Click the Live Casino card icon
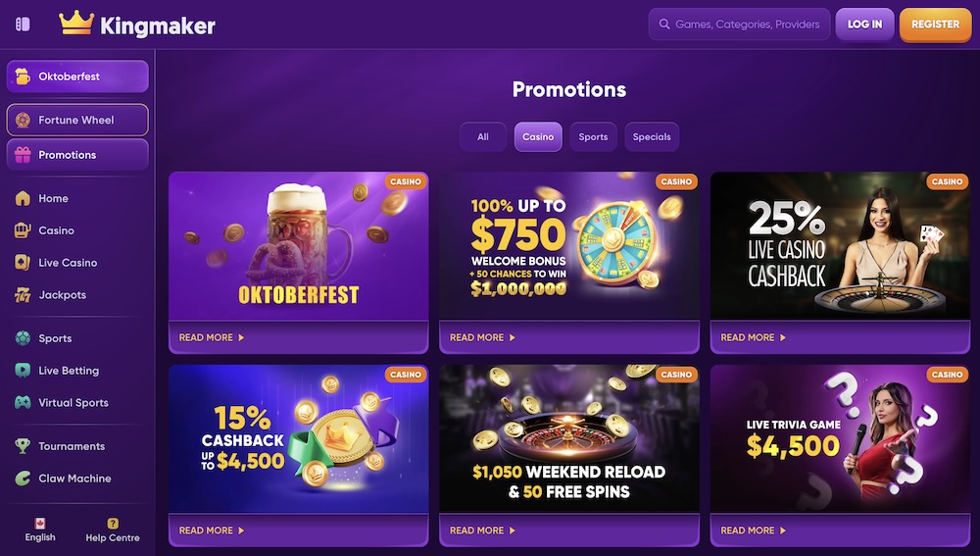 (23, 263)
